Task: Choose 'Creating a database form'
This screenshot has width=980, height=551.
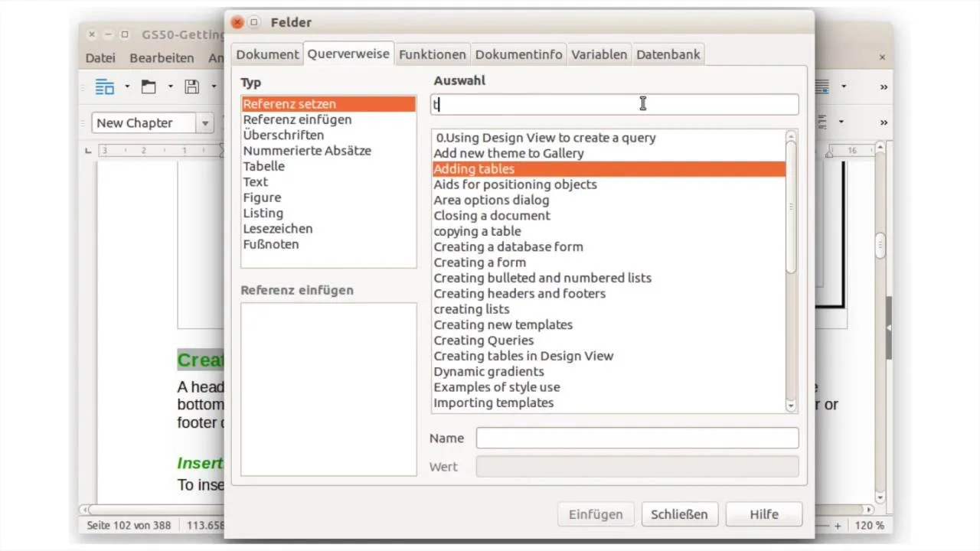Action: (609, 246)
